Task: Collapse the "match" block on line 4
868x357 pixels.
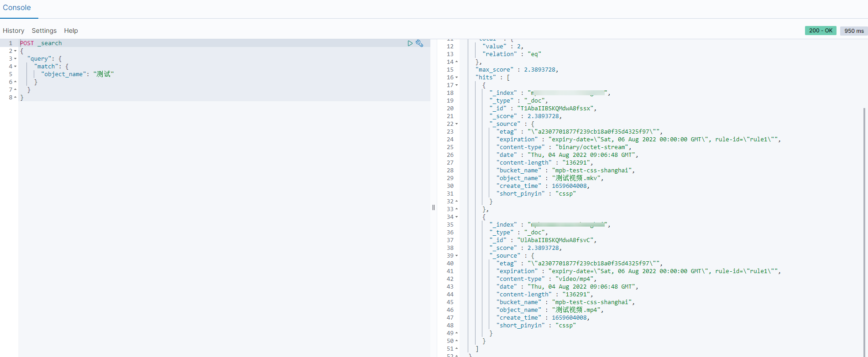Action: (15, 67)
